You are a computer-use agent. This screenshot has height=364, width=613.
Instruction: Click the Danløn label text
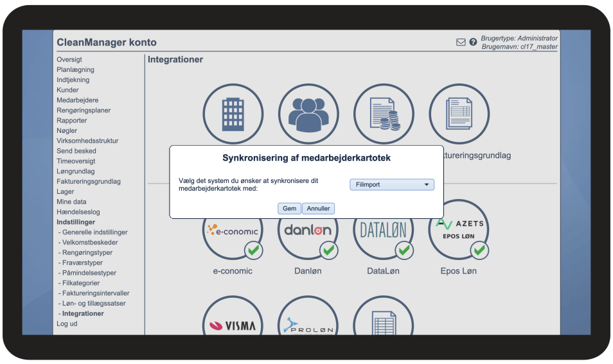tap(308, 271)
